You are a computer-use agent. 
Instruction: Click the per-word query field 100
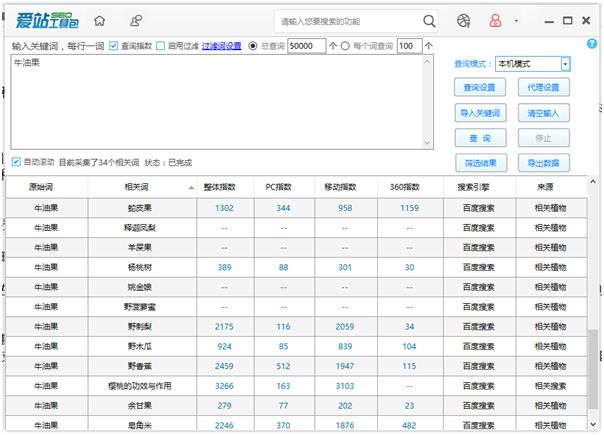coord(409,46)
